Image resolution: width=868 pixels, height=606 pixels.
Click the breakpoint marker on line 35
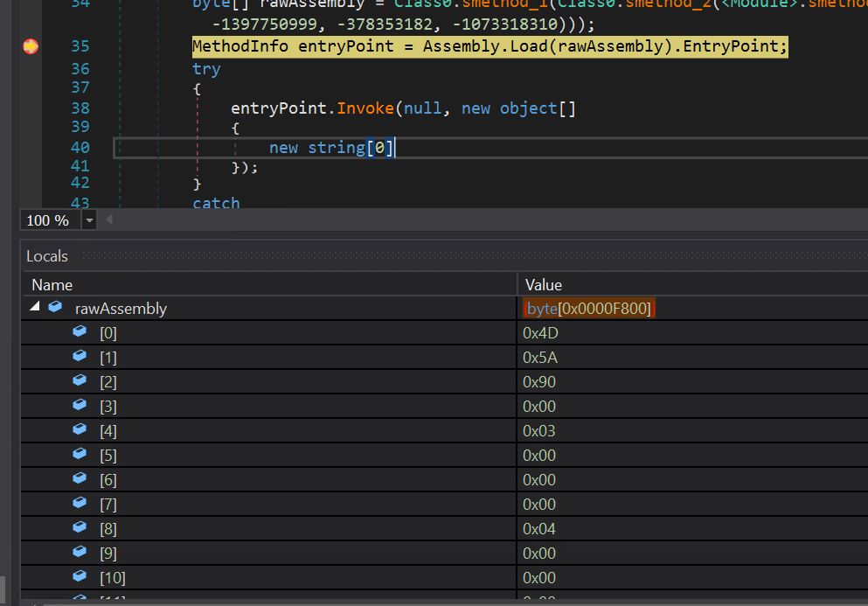31,46
